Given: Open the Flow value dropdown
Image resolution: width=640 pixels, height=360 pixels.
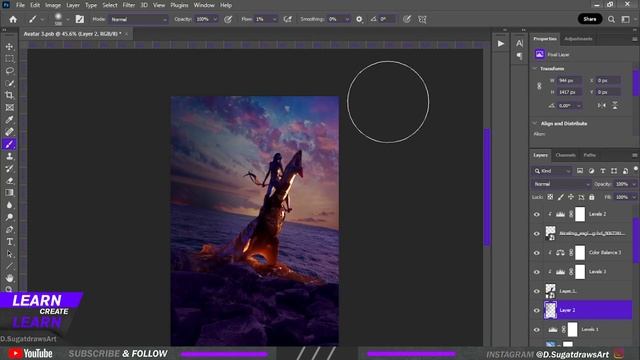Looking at the screenshot, I should pos(274,19).
